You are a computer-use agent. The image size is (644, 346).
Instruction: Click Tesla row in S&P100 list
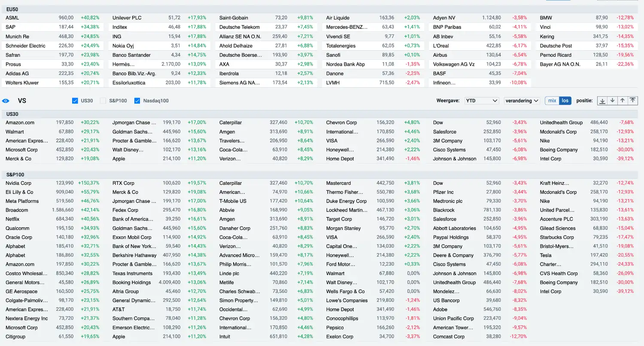[x=587, y=255]
